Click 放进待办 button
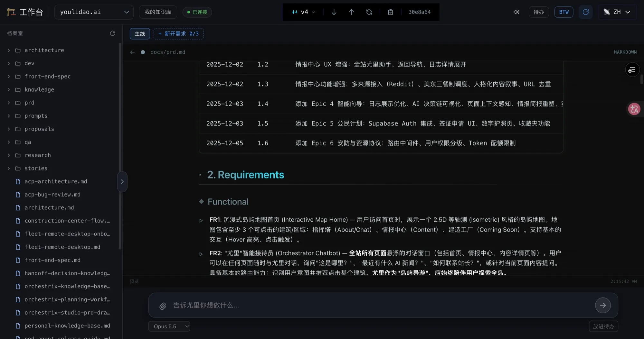This screenshot has width=644, height=339. 603,326
